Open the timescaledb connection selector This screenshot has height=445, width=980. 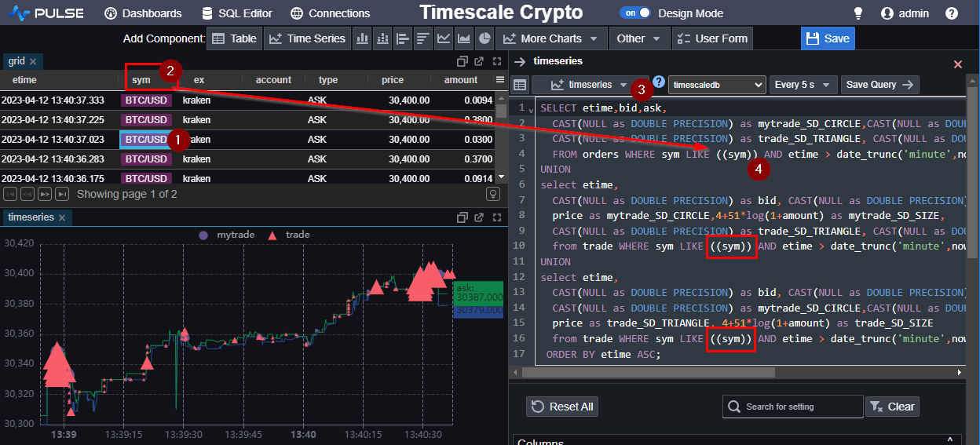(717, 85)
